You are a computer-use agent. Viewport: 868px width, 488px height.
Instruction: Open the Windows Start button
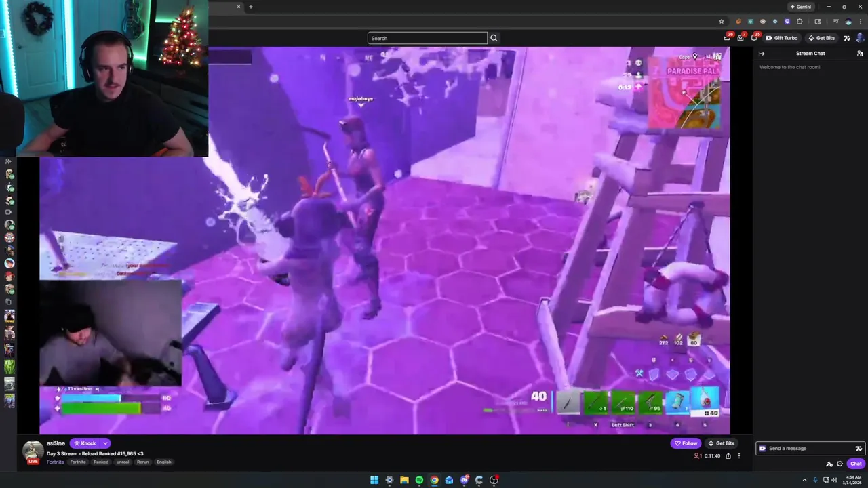point(374,480)
